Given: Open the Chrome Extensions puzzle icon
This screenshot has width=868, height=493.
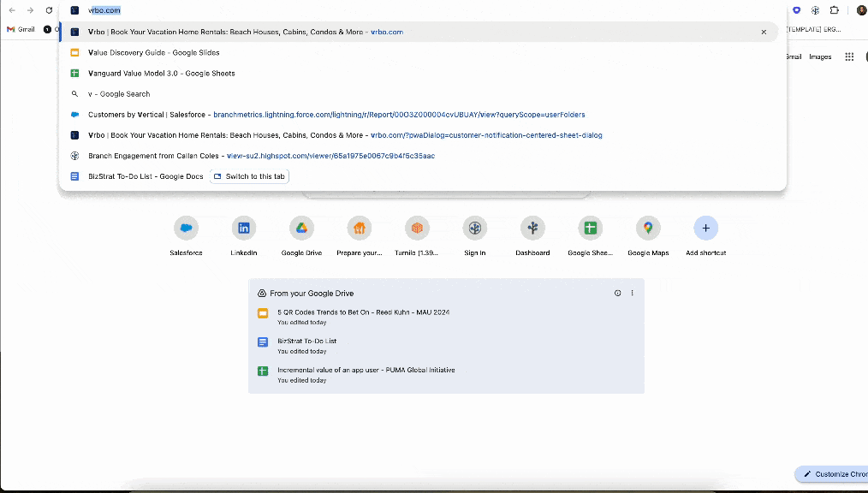Looking at the screenshot, I should (835, 10).
